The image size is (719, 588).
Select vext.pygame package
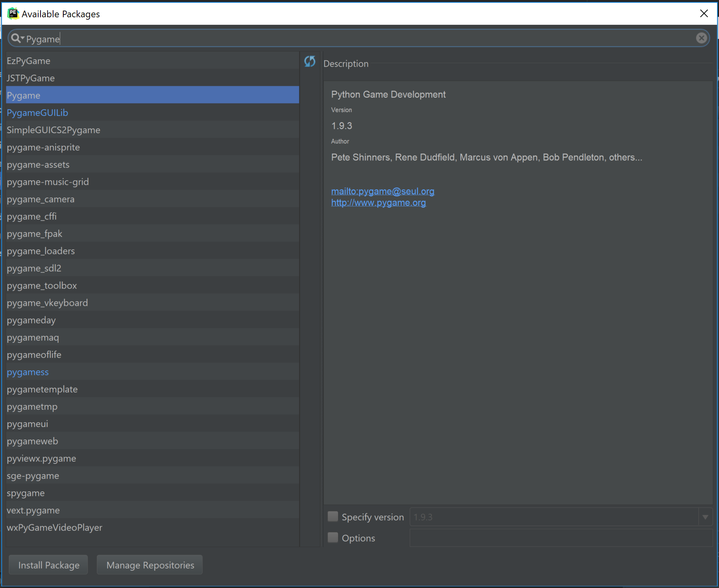point(153,510)
